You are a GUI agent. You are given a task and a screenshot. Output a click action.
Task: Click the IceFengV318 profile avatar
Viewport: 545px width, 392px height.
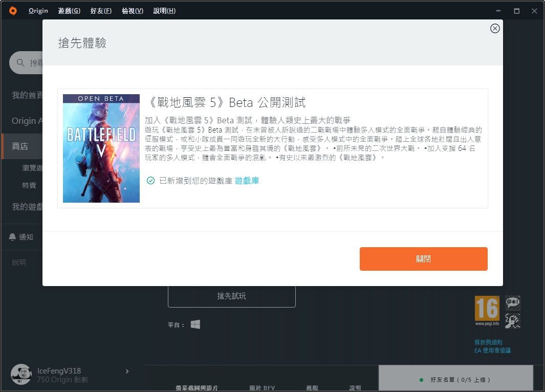(x=21, y=375)
